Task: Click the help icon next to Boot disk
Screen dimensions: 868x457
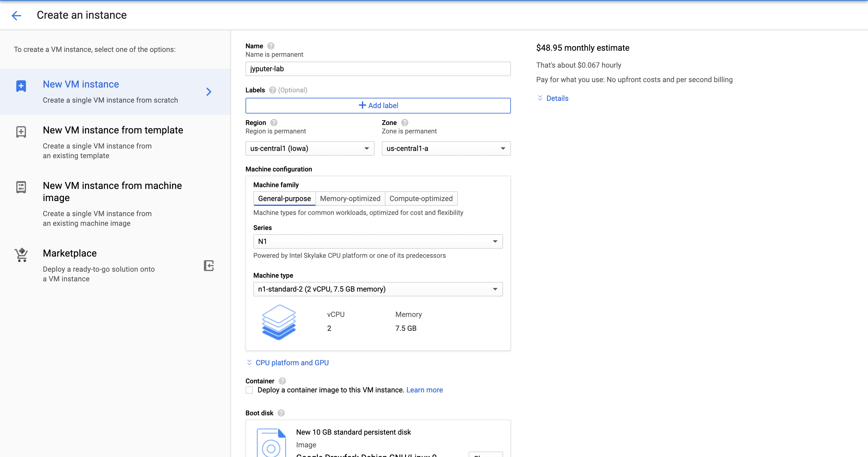Action: (x=281, y=413)
